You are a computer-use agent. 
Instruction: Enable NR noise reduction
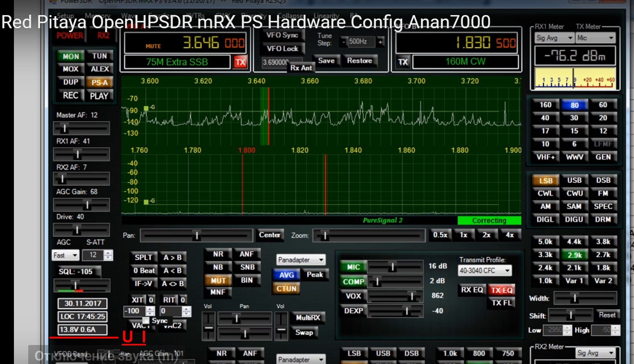pos(218,254)
